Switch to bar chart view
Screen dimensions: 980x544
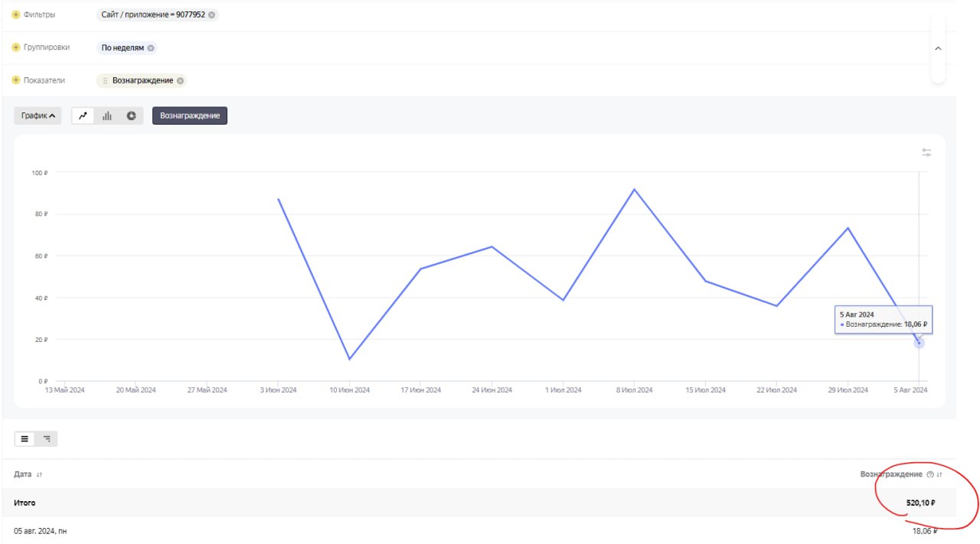click(107, 116)
